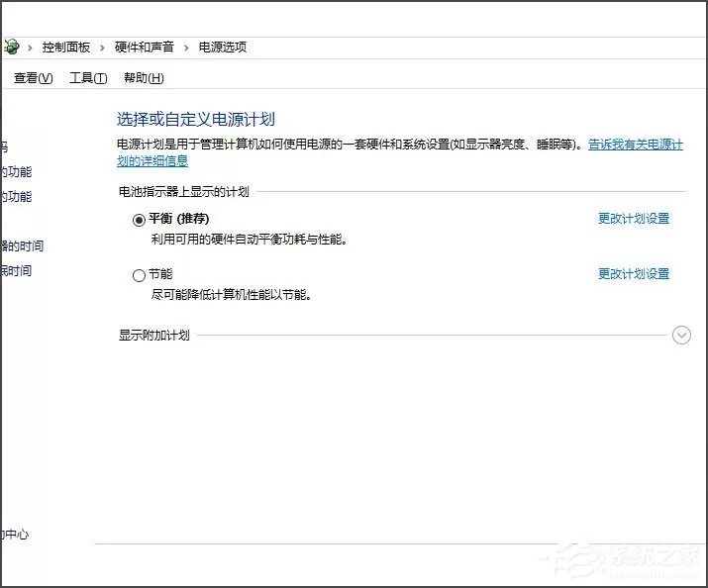
Task: Click the 节能 plan label text
Action: [160, 274]
